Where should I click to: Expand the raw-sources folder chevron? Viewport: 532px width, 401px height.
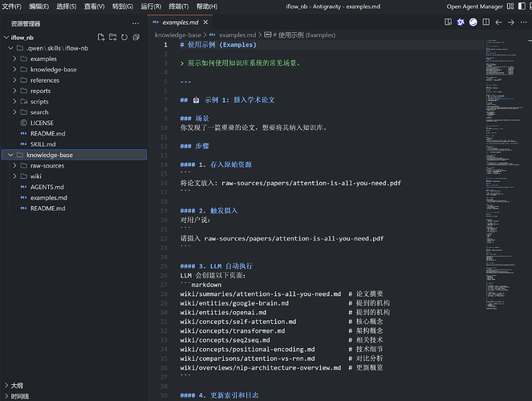point(14,166)
